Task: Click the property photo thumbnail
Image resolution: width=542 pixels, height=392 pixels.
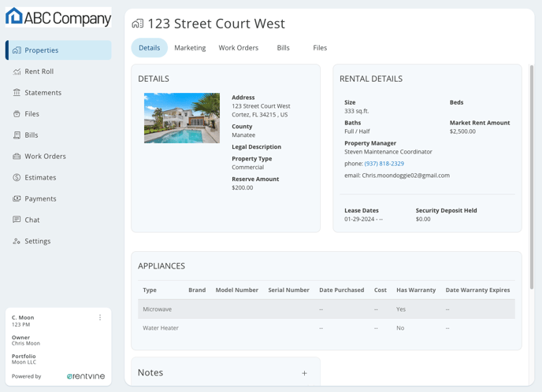Action: 182,118
